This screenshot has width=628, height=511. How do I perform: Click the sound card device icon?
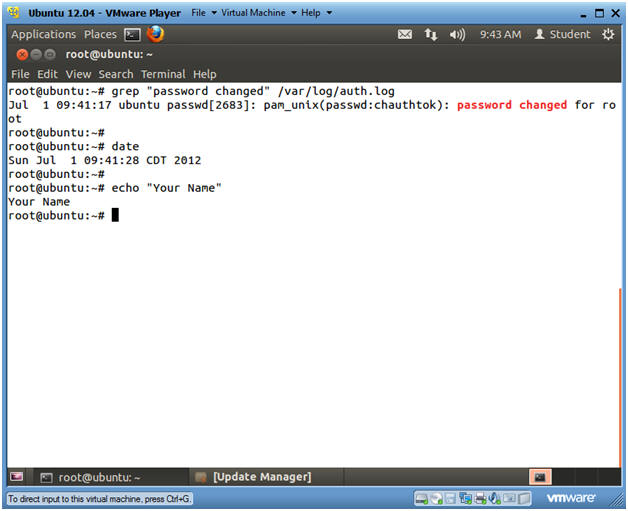pos(494,499)
